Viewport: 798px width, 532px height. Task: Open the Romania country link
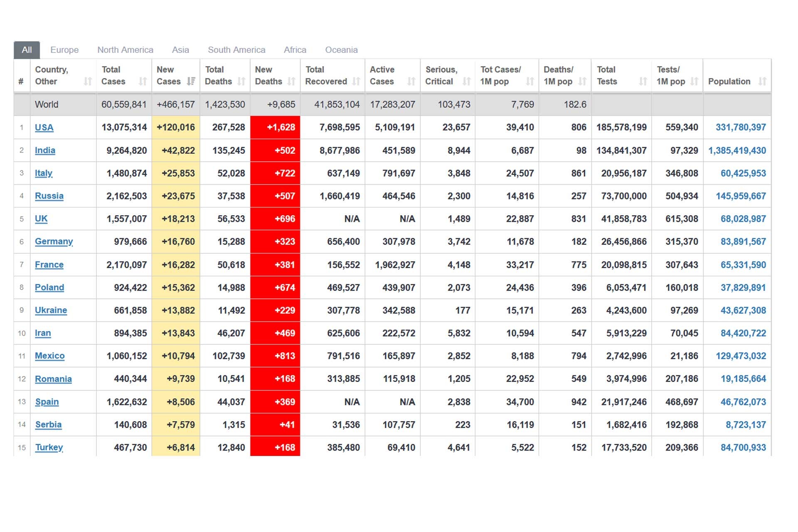tap(53, 379)
